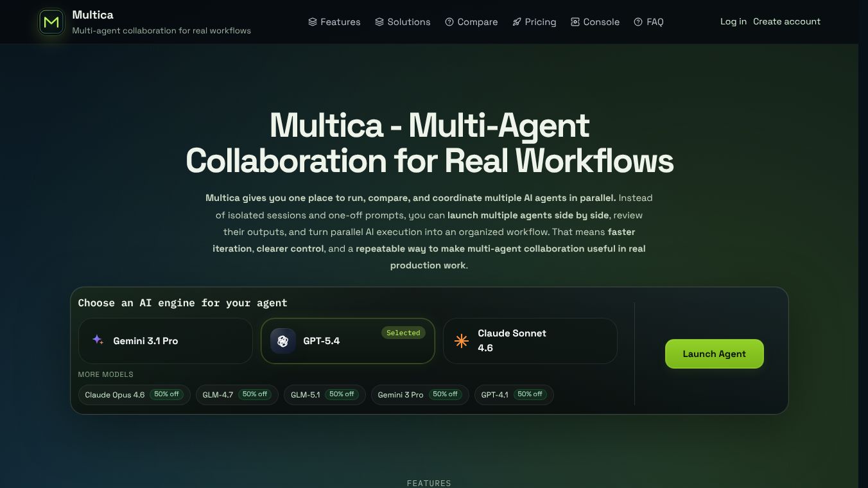Click the page's vertical scrollbar
This screenshot has height=488, width=868.
pyautogui.click(x=863, y=244)
